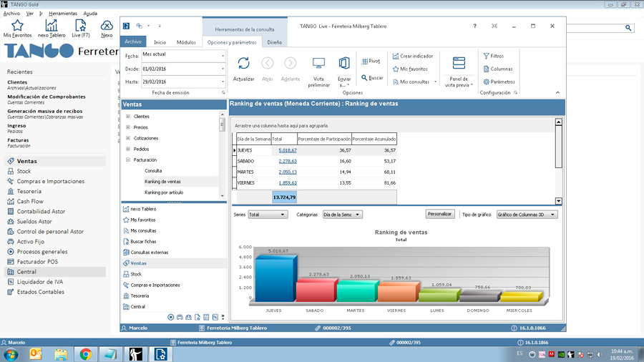Click the Personalizar button
644x362 pixels.
tap(440, 214)
